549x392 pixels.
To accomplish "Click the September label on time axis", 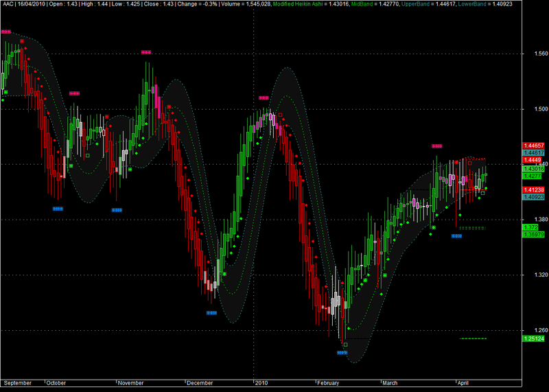I will pyautogui.click(x=17, y=383).
